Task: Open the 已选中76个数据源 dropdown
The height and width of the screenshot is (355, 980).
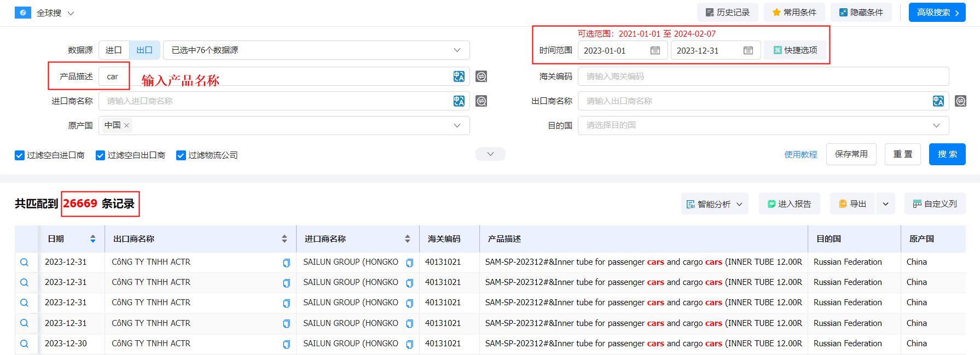Action: [x=316, y=50]
